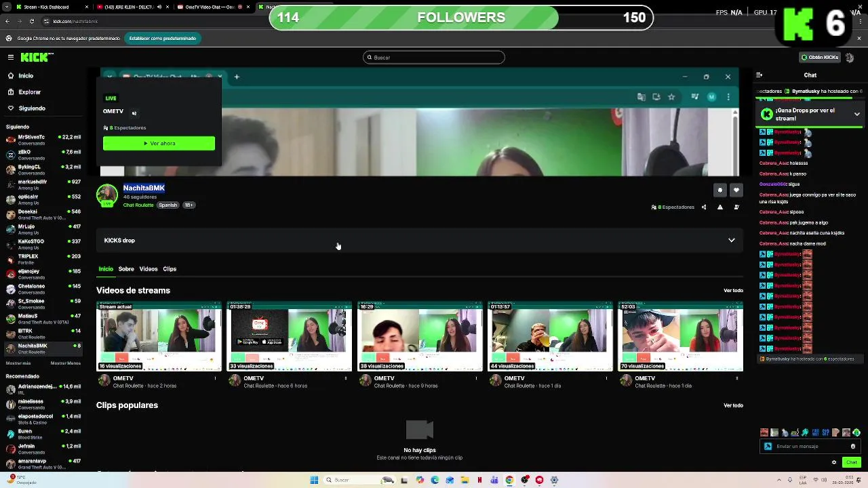
Task: Open Chat Roulette category link under NachitaBMK
Action: click(138, 205)
